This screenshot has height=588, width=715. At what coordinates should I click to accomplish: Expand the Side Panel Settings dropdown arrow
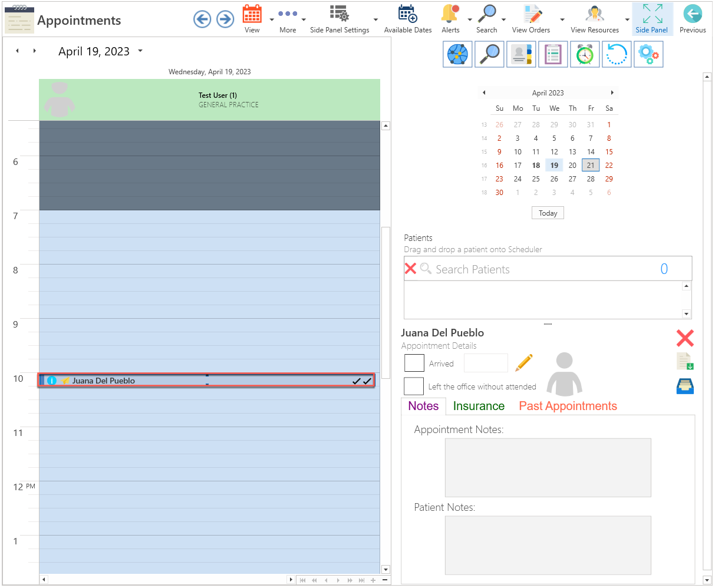point(375,19)
